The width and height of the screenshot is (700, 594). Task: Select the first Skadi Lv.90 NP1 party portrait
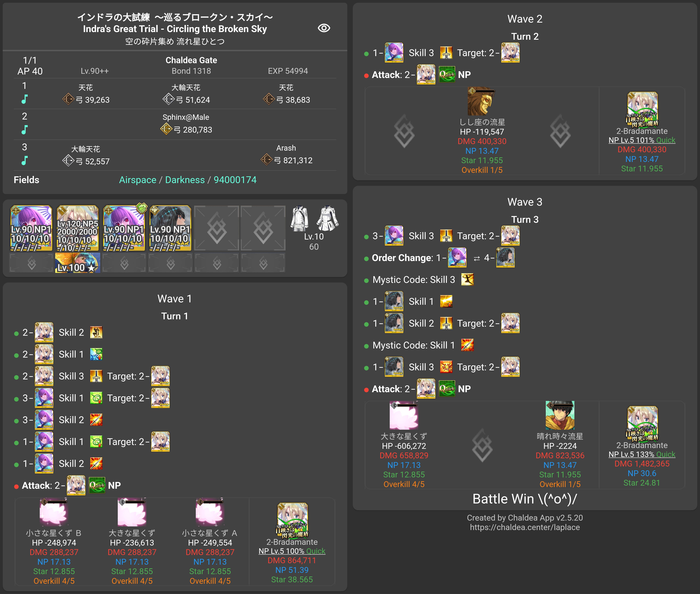(x=31, y=228)
